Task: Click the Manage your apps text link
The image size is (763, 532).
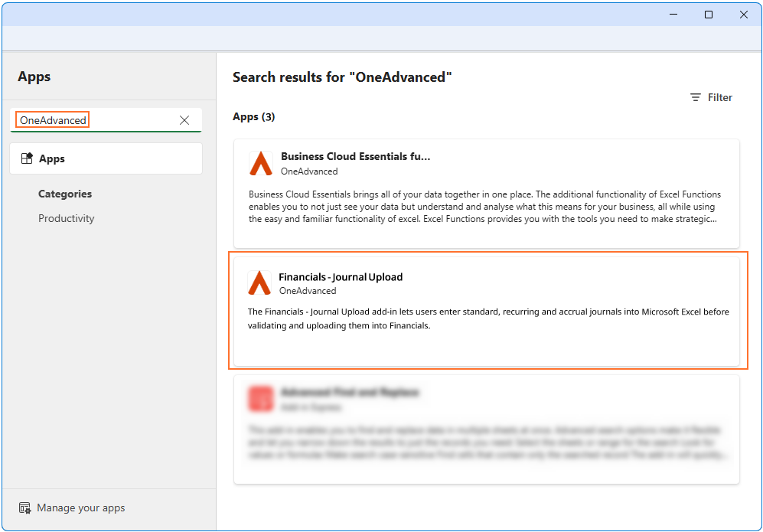Action: (80, 508)
